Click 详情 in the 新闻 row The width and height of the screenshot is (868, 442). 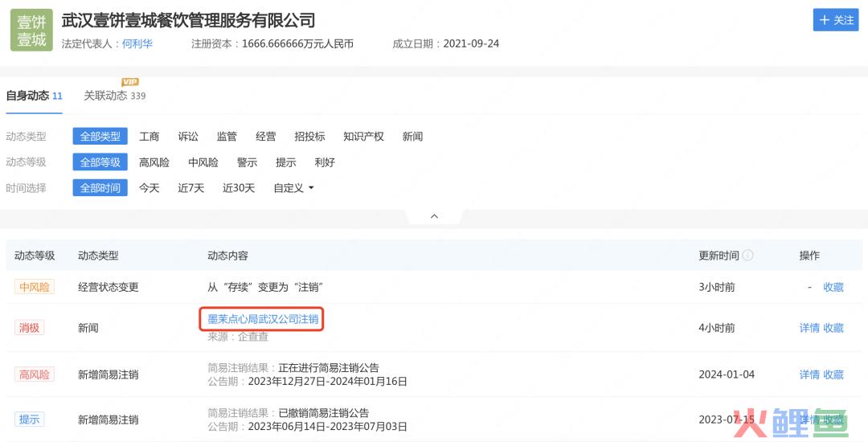(x=809, y=328)
